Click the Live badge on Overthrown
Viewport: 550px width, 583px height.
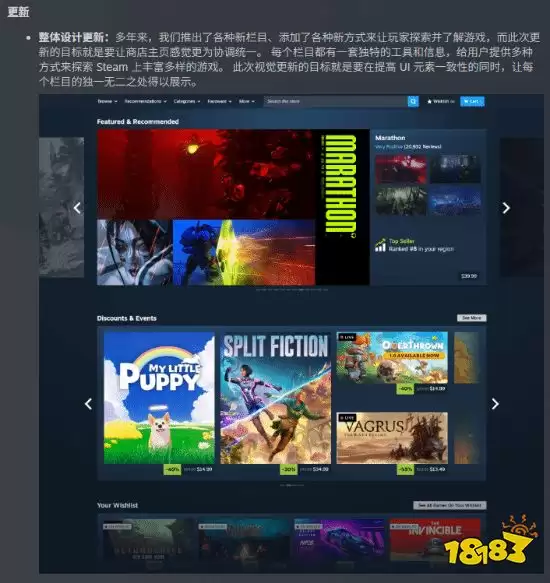tap(347, 337)
